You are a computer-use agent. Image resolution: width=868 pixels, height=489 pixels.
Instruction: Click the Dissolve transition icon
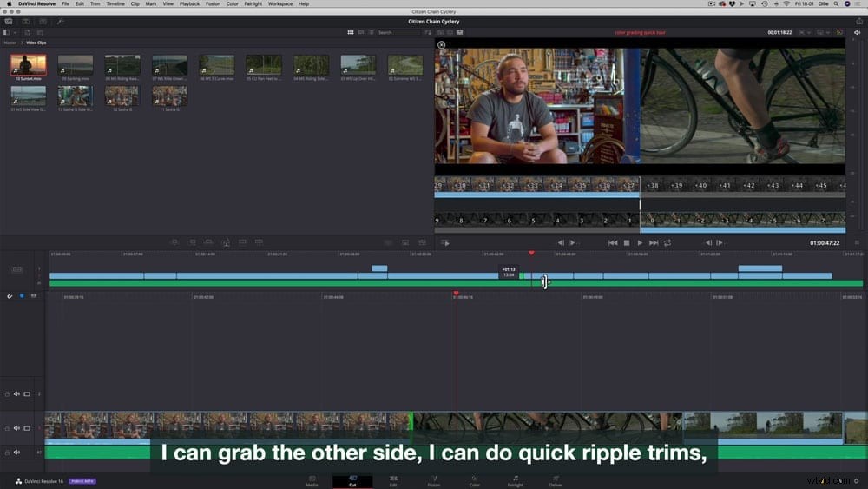[x=405, y=242]
